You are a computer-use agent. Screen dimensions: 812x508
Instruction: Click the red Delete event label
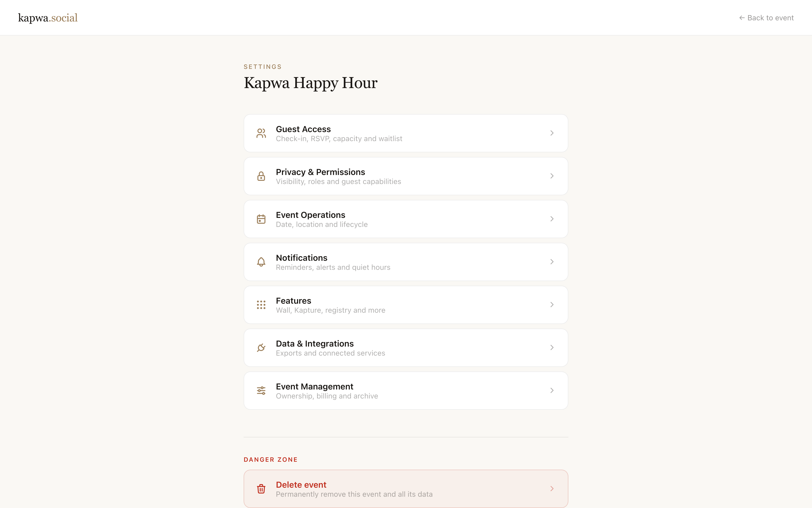click(301, 485)
